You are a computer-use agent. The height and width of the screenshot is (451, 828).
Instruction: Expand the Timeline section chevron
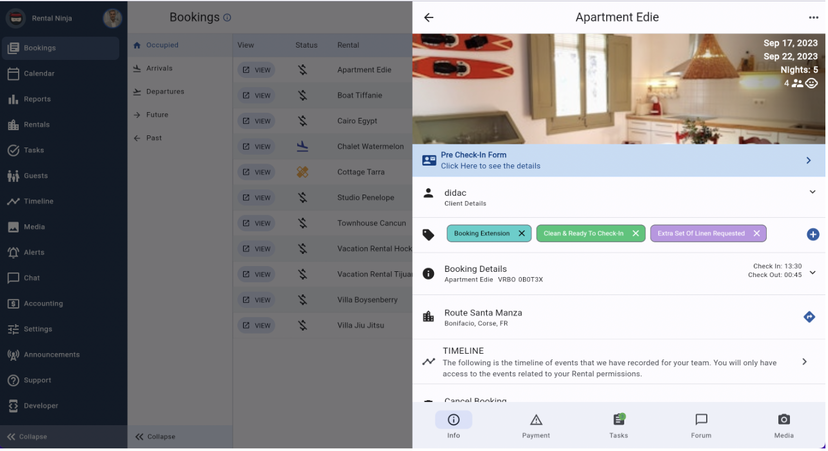click(x=804, y=362)
